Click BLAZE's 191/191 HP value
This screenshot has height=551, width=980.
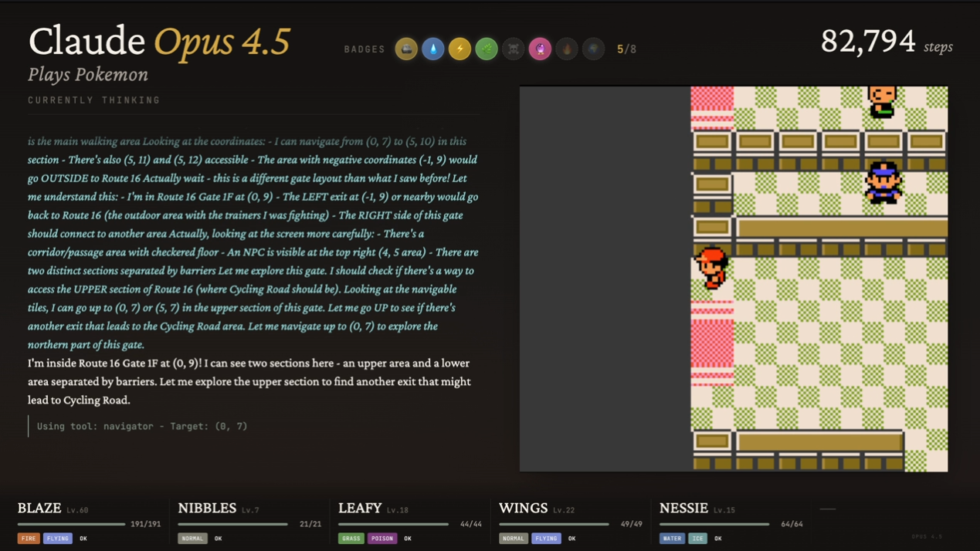click(x=145, y=524)
